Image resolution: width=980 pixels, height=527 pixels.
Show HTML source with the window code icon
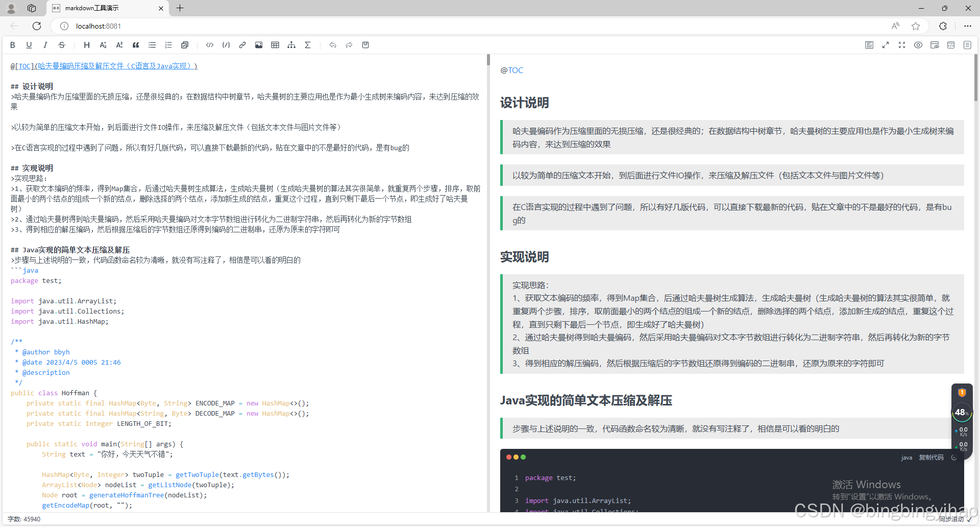(x=951, y=45)
